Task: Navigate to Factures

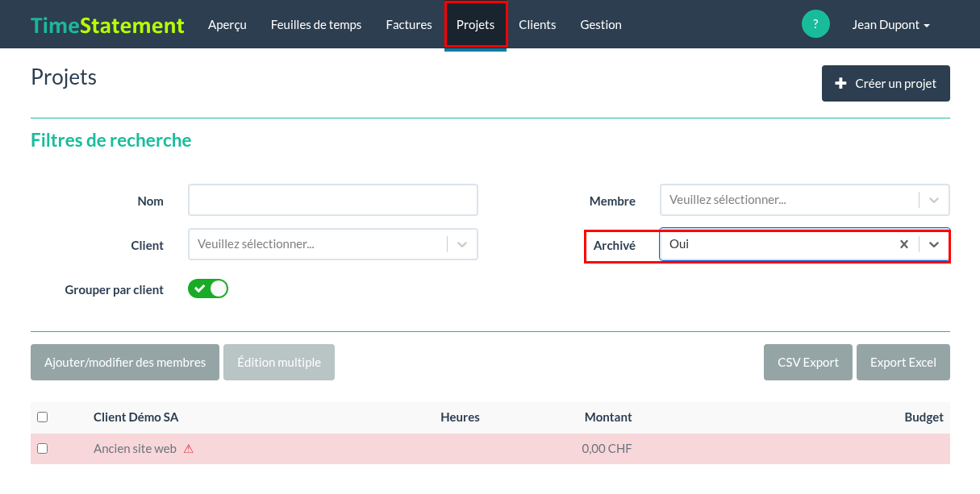Action: 409,25
